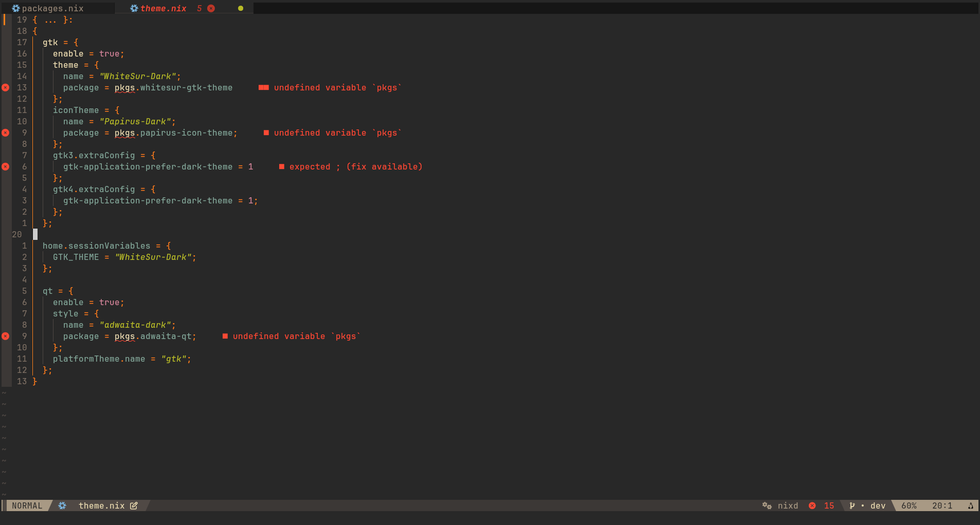Viewport: 980px width, 525px height.
Task: Click the 60% scroll position indicator
Action: (909, 505)
